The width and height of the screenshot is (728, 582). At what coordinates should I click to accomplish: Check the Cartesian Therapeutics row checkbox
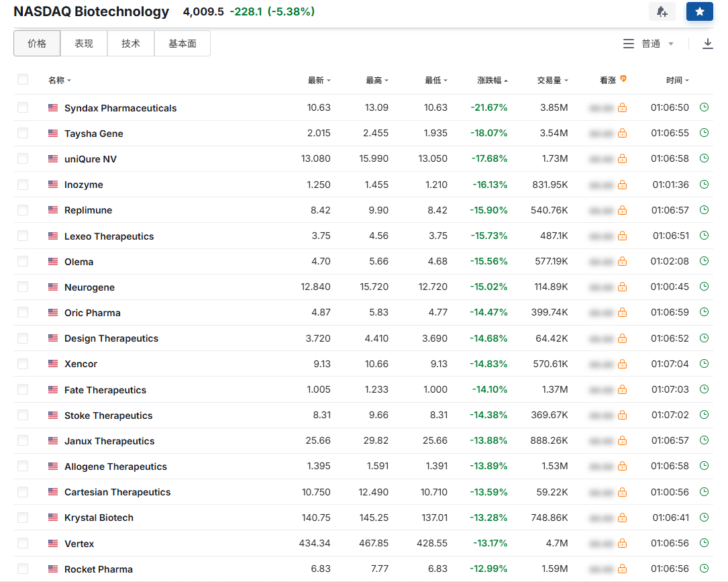(23, 492)
